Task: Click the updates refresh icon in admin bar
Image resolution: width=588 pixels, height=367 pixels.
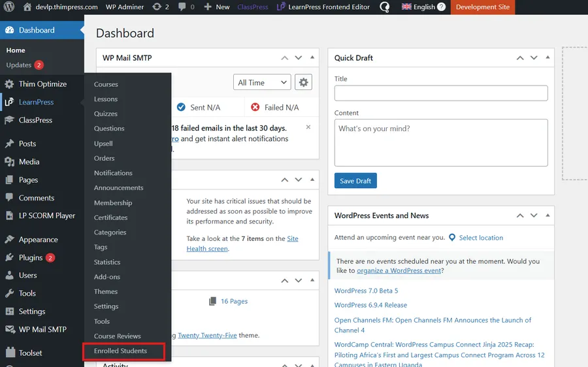Action: (157, 7)
